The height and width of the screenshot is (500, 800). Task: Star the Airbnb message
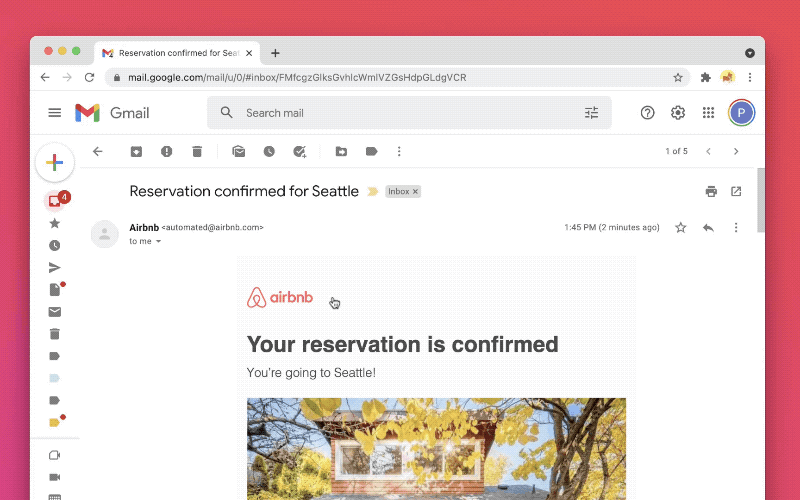click(681, 228)
